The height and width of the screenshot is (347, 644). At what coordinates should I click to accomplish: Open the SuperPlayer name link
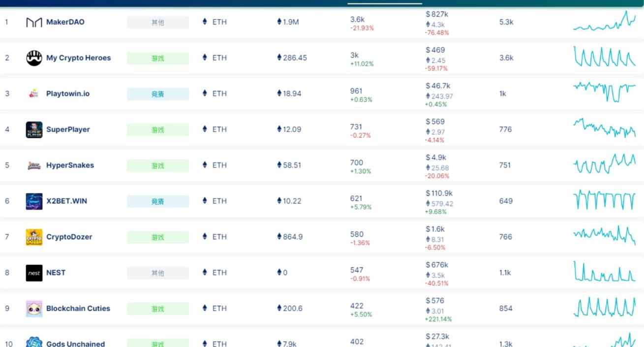[x=68, y=129]
